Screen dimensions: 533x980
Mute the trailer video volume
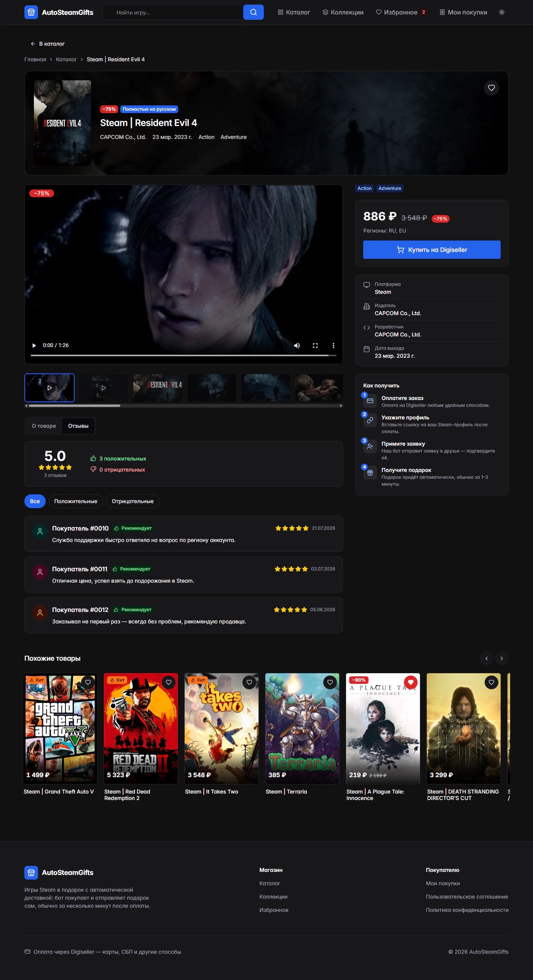pos(297,346)
